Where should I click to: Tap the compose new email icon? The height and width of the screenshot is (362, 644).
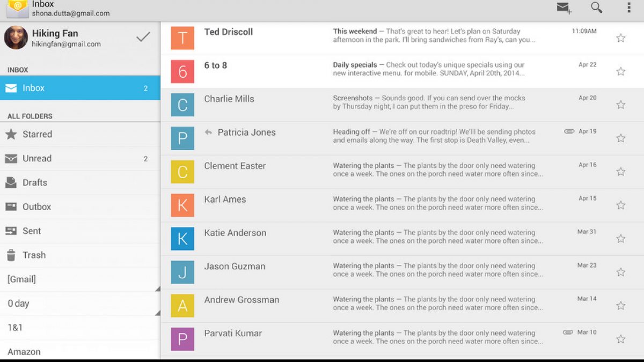(563, 8)
